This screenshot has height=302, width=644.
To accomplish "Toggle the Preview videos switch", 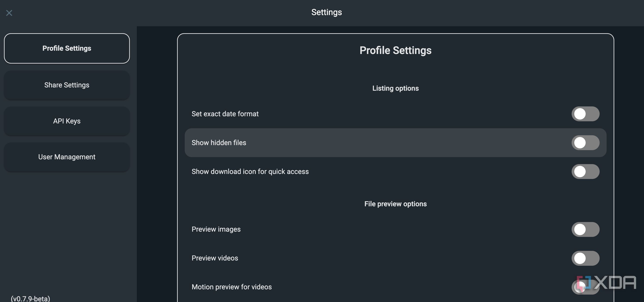I will coord(585,258).
